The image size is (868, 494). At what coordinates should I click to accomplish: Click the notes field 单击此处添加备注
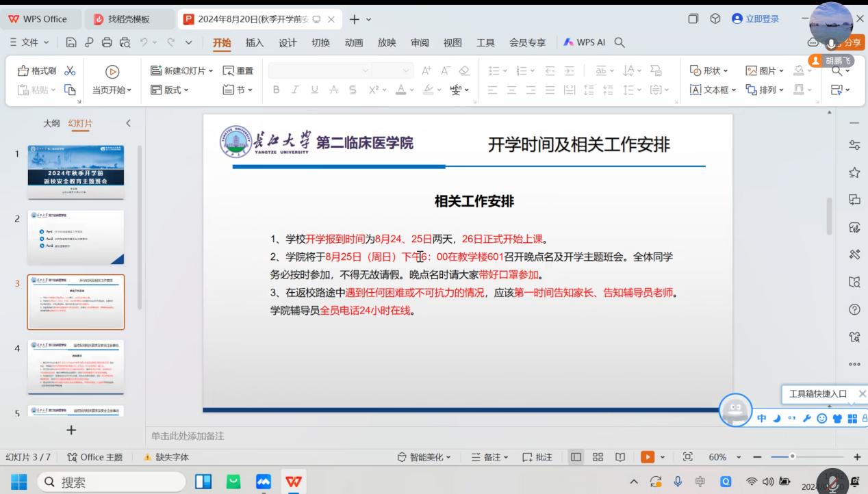click(188, 436)
